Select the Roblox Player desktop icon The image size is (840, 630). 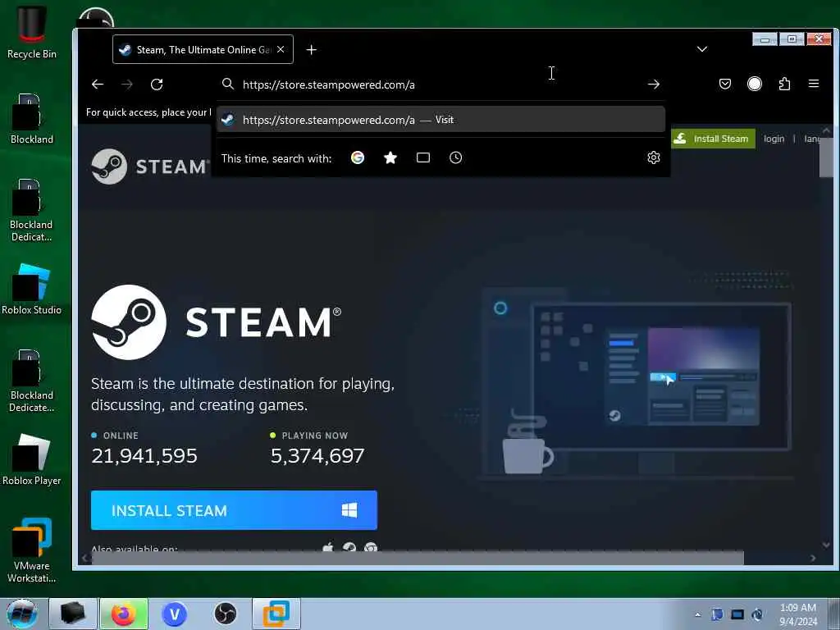[x=32, y=459]
